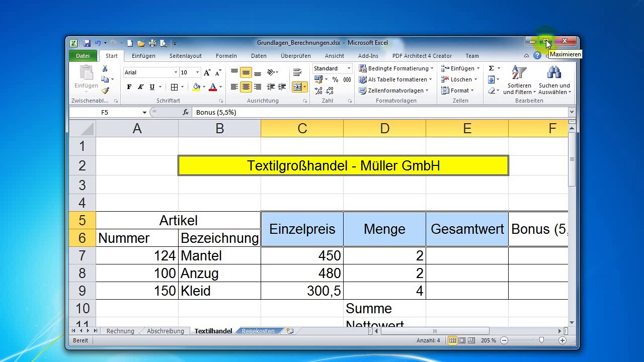Expand Suchen und Auswählen menu
This screenshot has width=644, height=362.
(554, 80)
